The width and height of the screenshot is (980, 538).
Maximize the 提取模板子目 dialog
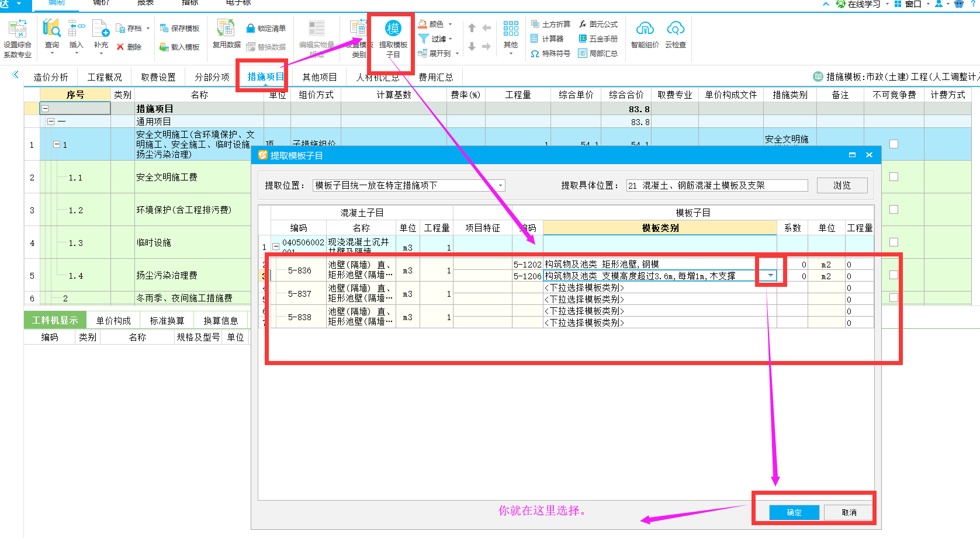pyautogui.click(x=852, y=155)
